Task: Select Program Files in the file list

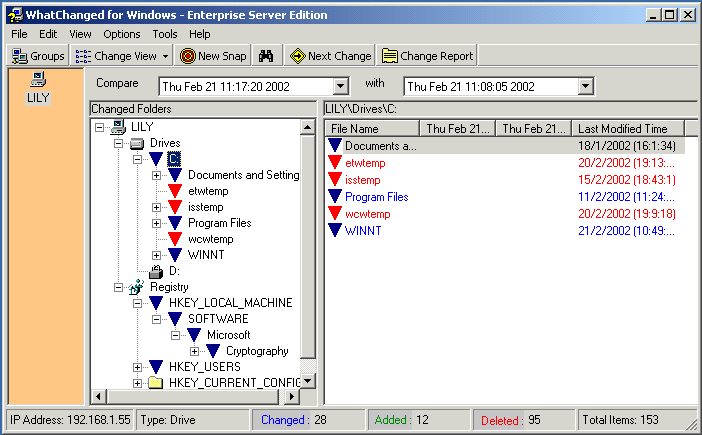Action: (x=377, y=197)
